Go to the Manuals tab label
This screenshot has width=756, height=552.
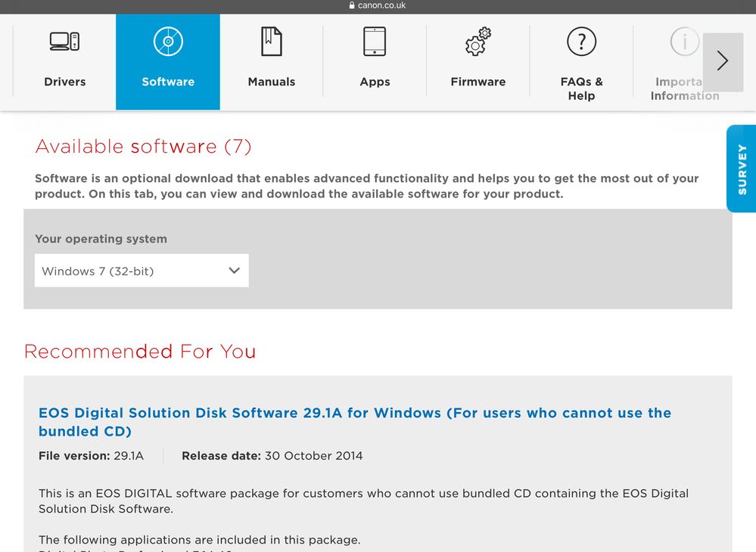[x=271, y=82]
